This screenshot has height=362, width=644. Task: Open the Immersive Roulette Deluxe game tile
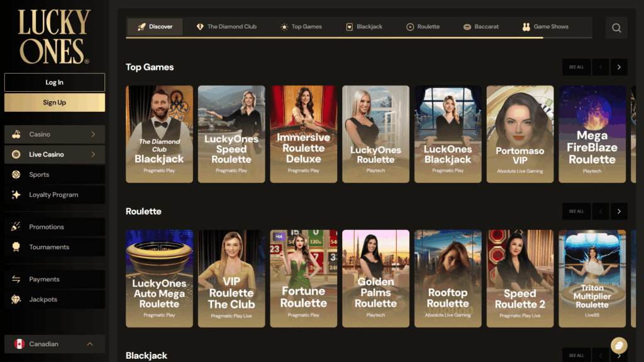coord(304,134)
